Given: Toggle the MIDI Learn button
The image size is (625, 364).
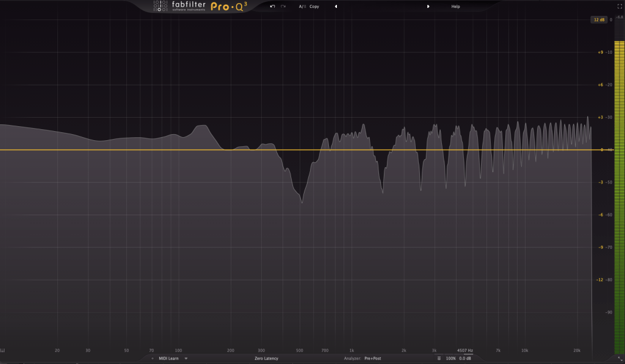Looking at the screenshot, I should point(168,359).
